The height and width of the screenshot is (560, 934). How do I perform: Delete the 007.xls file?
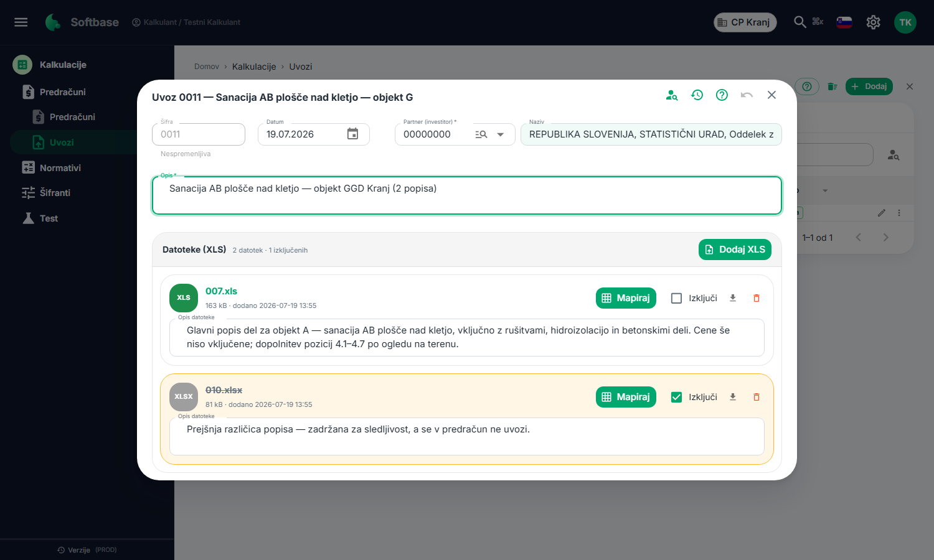click(x=757, y=298)
